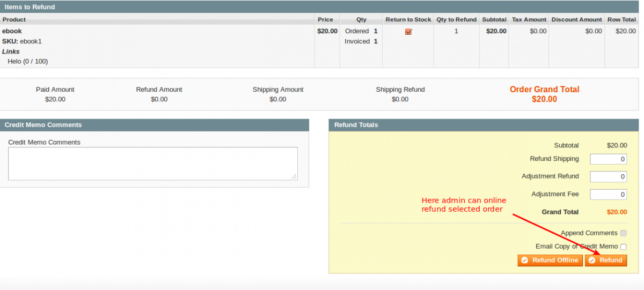The image size is (644, 290).
Task: Select the Adjustment Refund input box
Action: (608, 176)
